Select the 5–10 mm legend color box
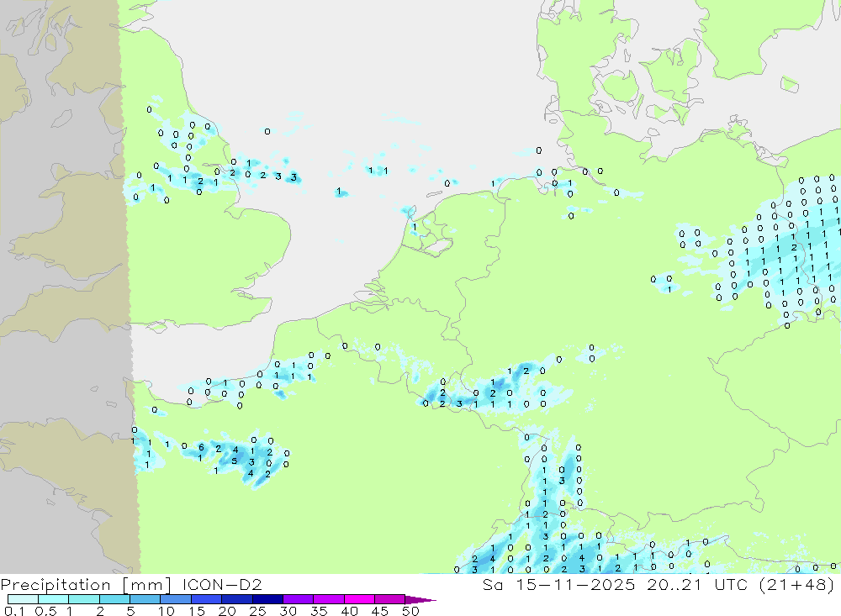 [145, 599]
